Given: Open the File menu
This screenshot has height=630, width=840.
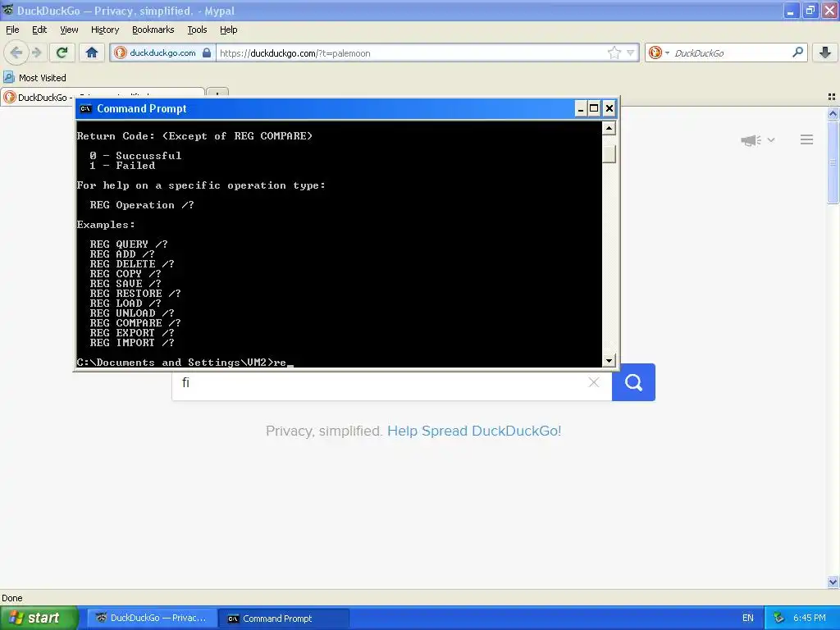Looking at the screenshot, I should tap(12, 30).
